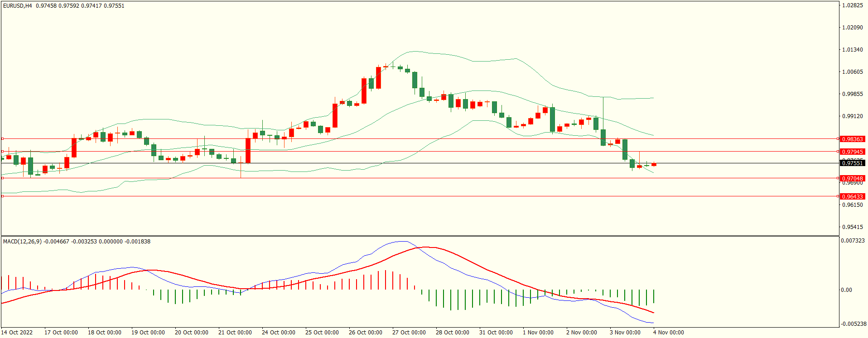The image size is (868, 338).
Task: Click the 20 Oct 00:00 date label
Action: pos(191,333)
